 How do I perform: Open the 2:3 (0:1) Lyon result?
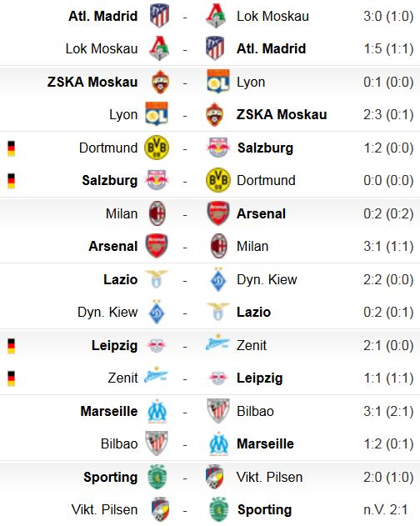pyautogui.click(x=388, y=114)
